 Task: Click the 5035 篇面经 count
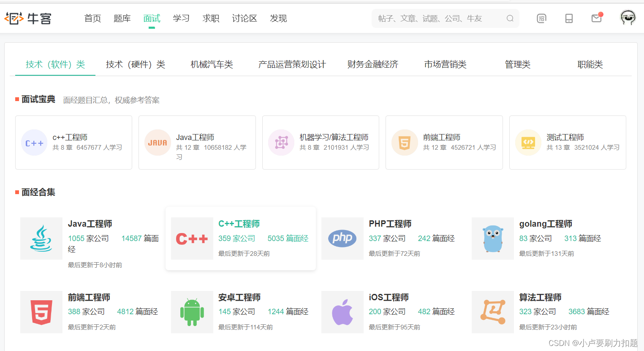pos(288,239)
